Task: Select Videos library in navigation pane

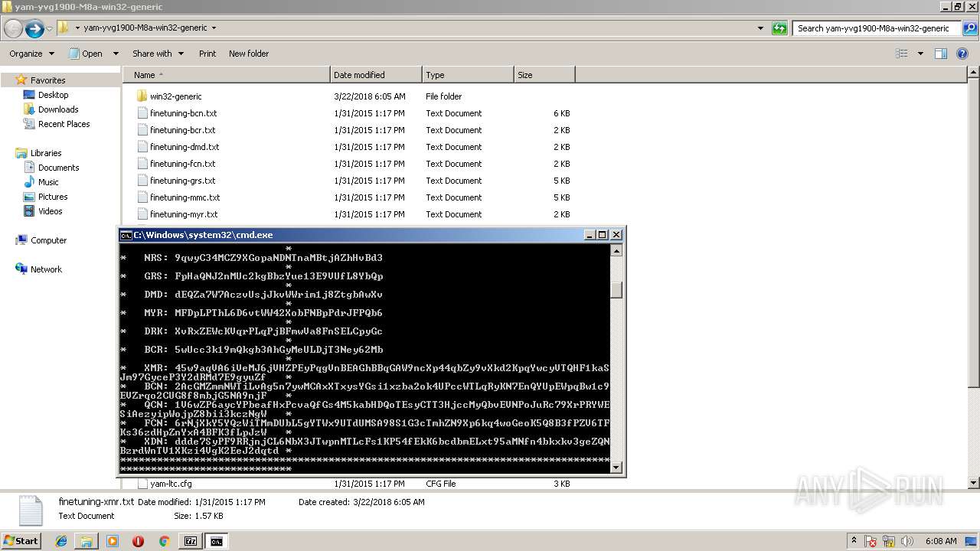Action: (51, 211)
